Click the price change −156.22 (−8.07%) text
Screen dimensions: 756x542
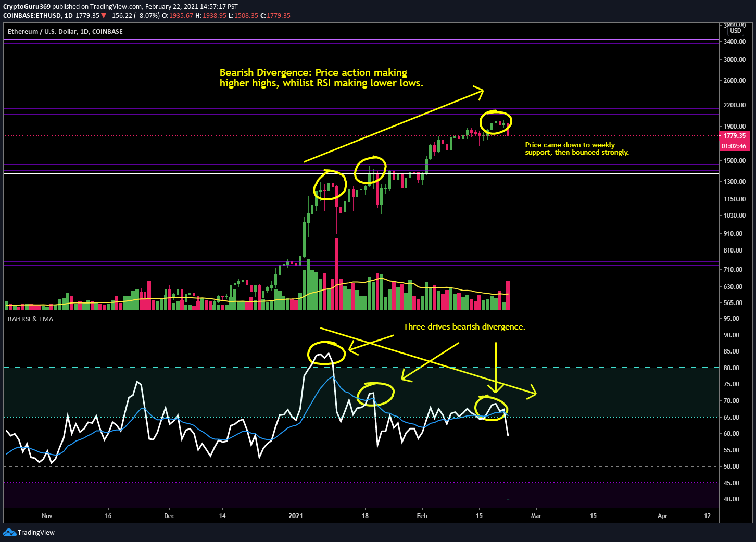[134, 16]
